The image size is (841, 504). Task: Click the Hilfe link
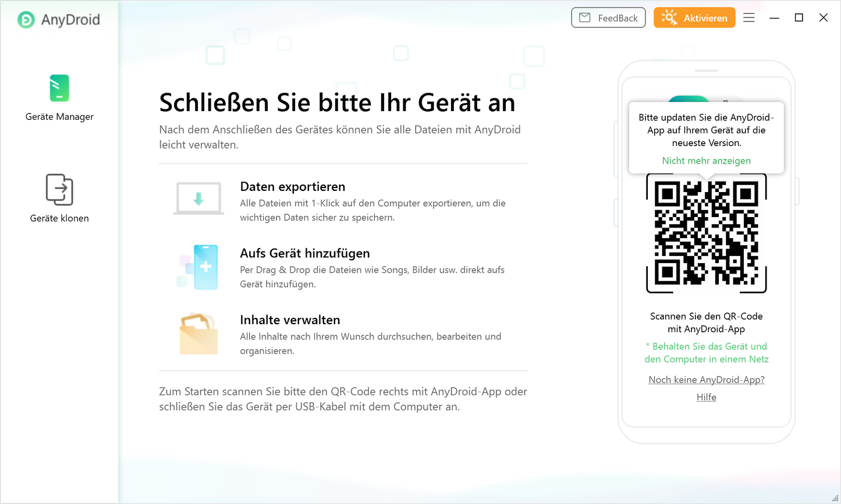point(706,397)
